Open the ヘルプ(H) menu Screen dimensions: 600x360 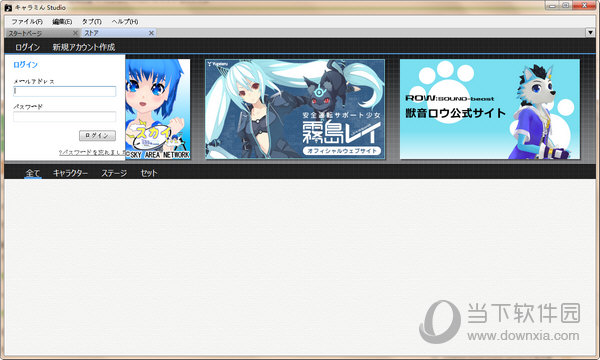(125, 22)
